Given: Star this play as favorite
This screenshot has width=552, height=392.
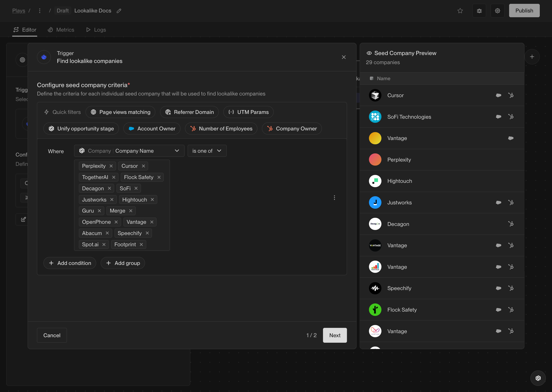Looking at the screenshot, I should tap(460, 11).
